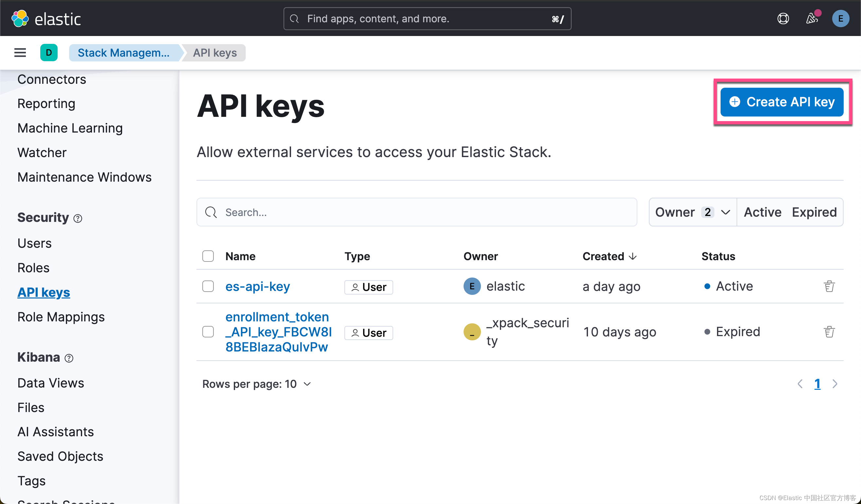Open the hamburger navigation menu
The image size is (861, 504).
point(20,53)
